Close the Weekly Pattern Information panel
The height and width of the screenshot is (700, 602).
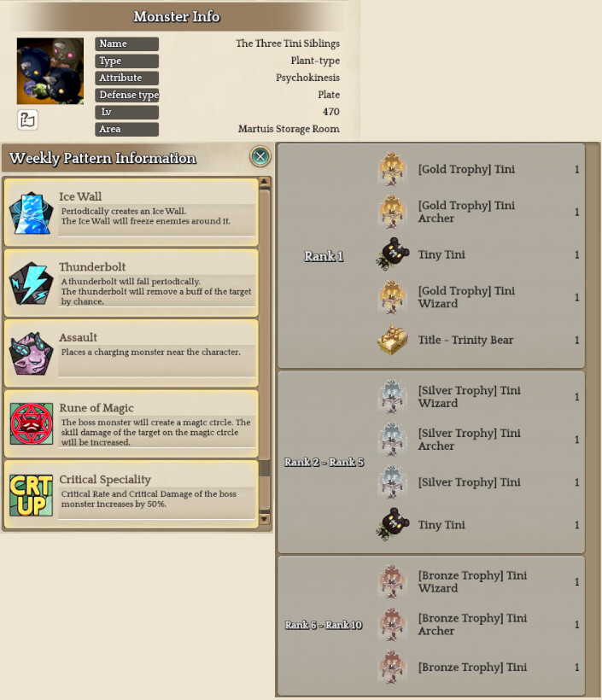tap(260, 156)
